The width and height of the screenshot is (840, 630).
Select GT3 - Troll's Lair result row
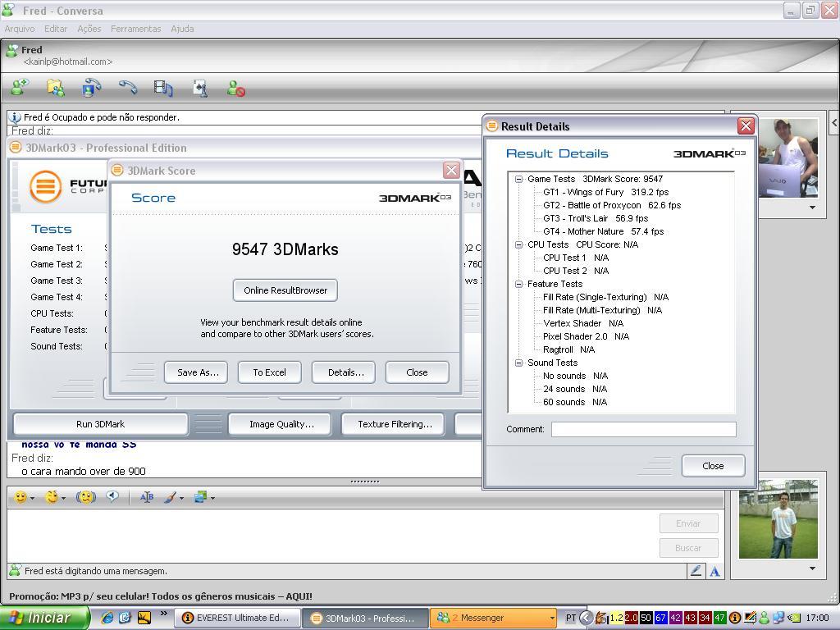[x=596, y=218]
